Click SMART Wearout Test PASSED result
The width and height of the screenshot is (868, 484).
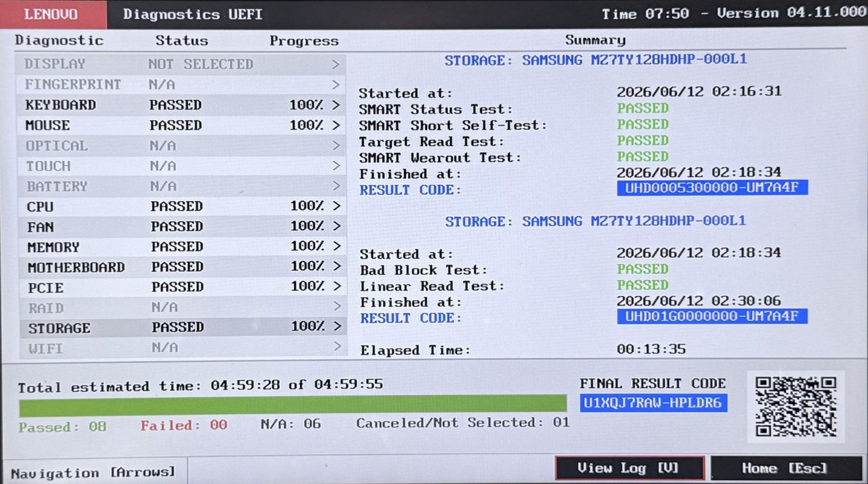tap(643, 157)
